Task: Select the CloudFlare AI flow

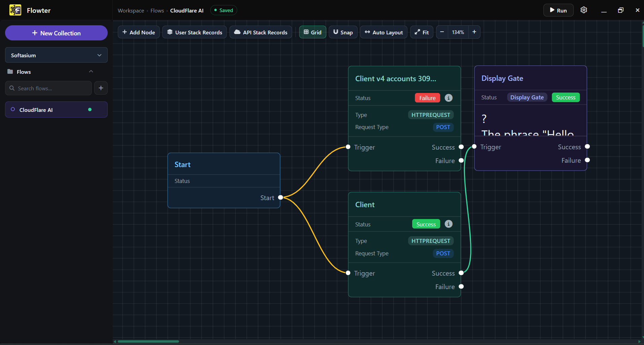Action: point(56,109)
